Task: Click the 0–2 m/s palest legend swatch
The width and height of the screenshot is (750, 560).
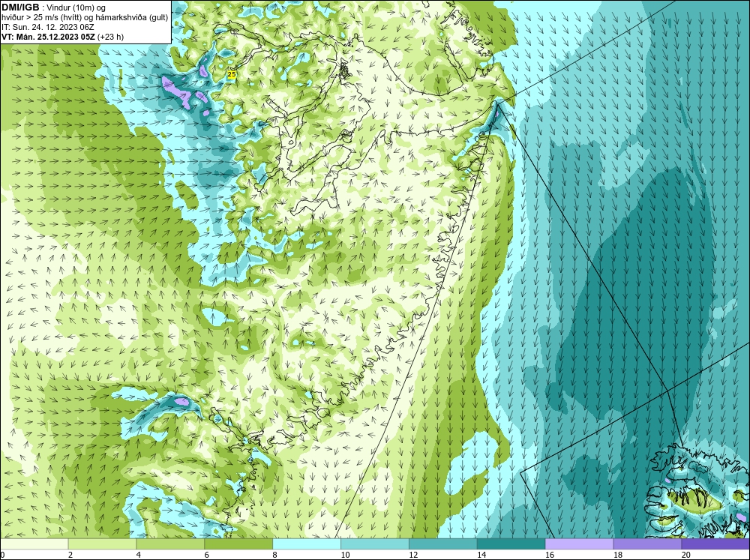Action: (34, 544)
